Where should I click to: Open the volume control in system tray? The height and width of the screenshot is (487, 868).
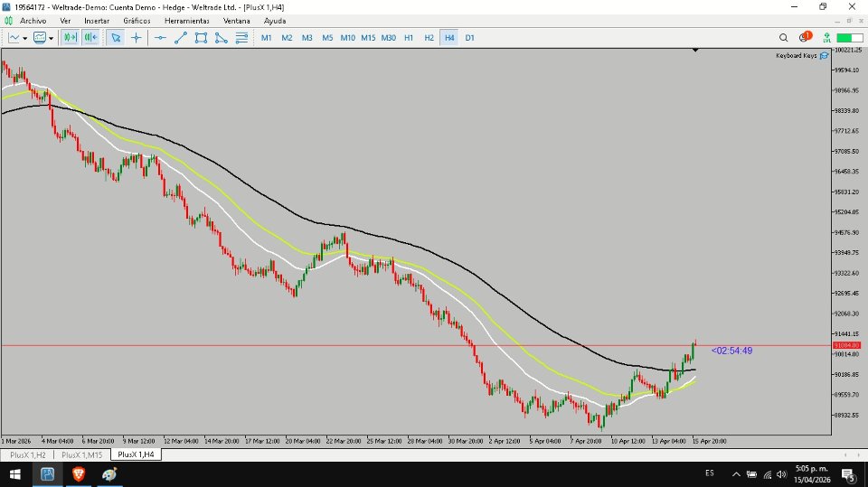tap(781, 474)
